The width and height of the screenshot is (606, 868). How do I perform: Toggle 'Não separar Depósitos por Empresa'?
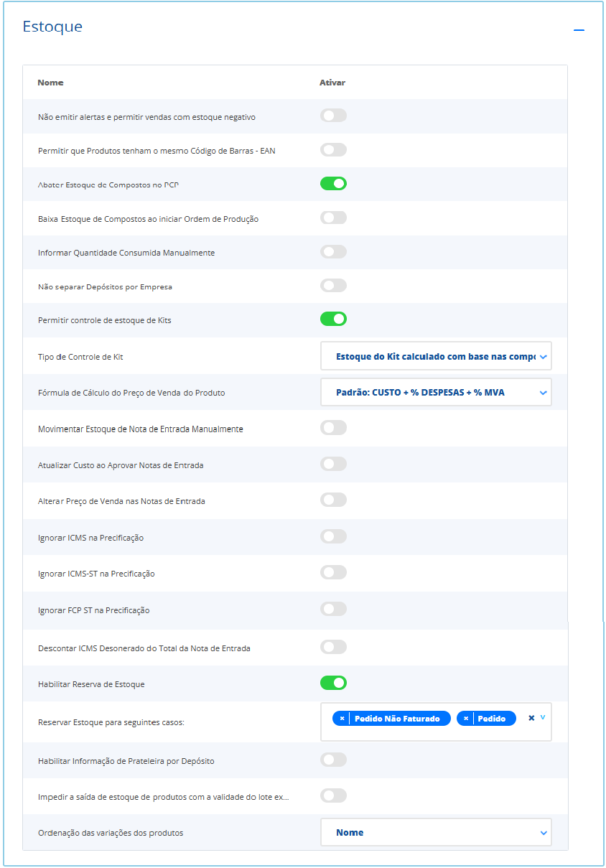[333, 286]
